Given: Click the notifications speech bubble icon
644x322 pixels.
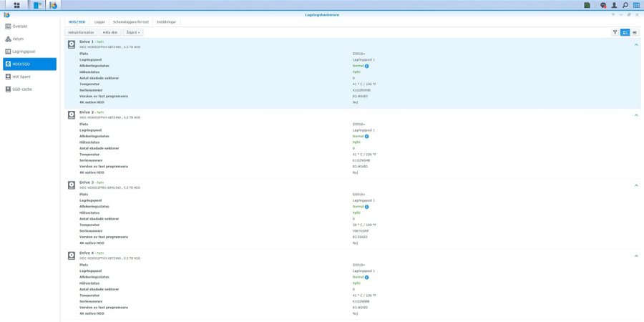Looking at the screenshot, I should coord(604,5).
